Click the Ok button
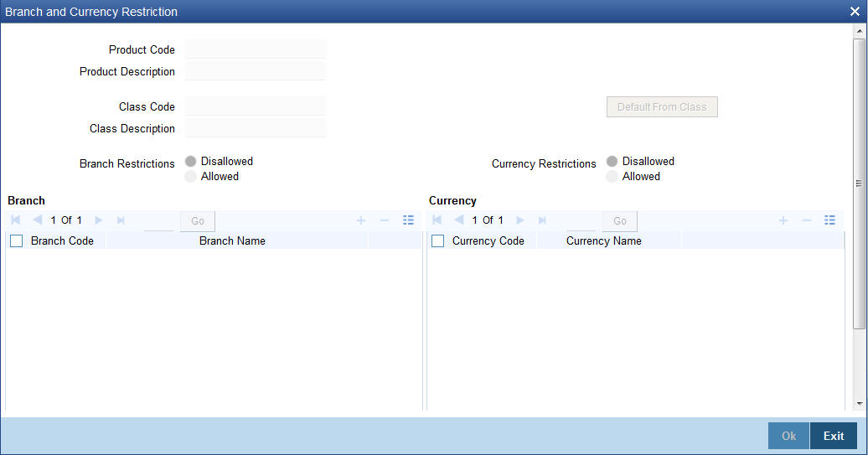This screenshot has width=868, height=455. pyautogui.click(x=789, y=436)
